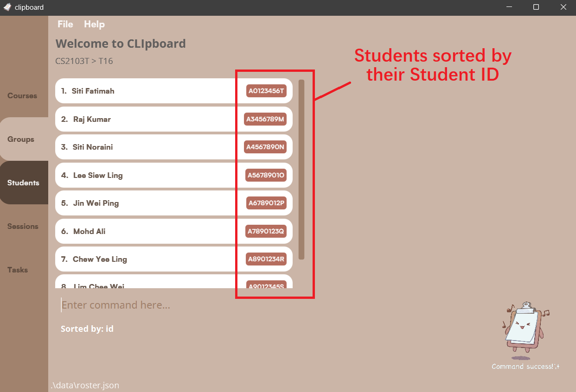Click student ID badge A4567890N
Image resolution: width=576 pixels, height=392 pixels.
(265, 147)
